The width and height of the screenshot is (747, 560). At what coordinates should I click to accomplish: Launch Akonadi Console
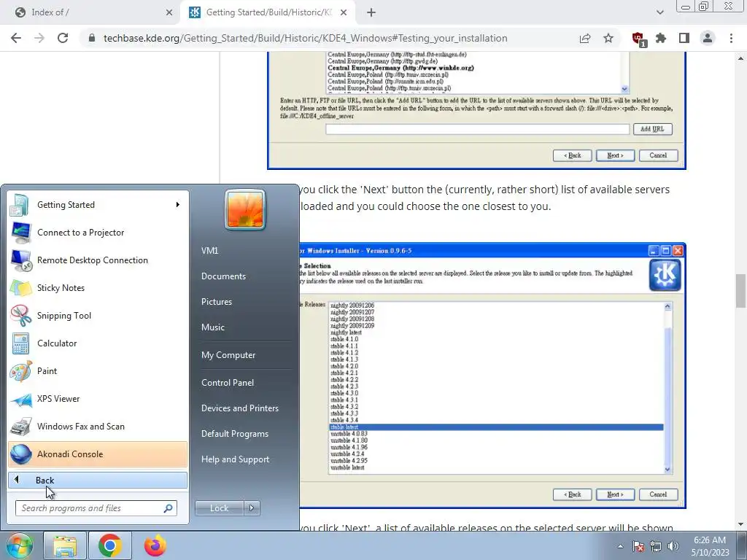tap(98, 454)
